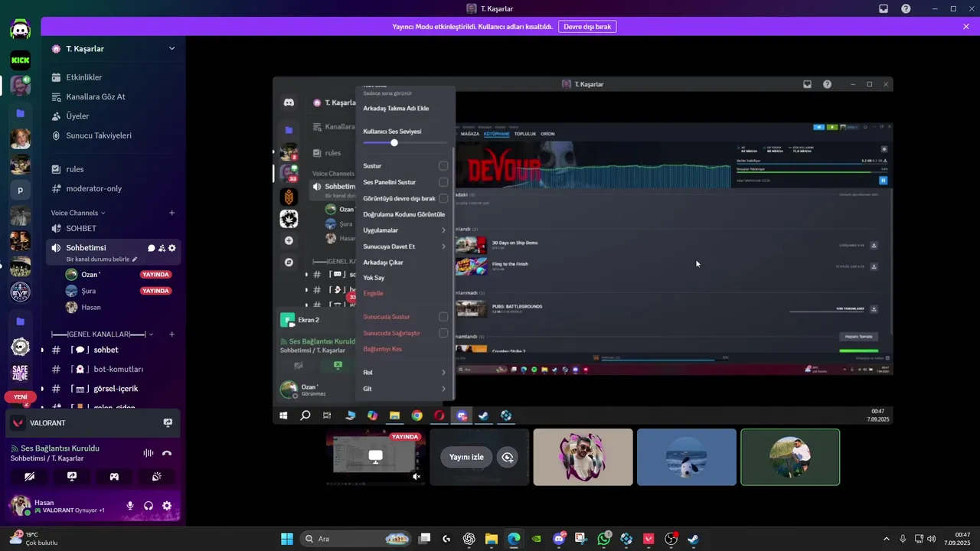
Task: Start an activity with the game controller icon
Action: [x=114, y=476]
